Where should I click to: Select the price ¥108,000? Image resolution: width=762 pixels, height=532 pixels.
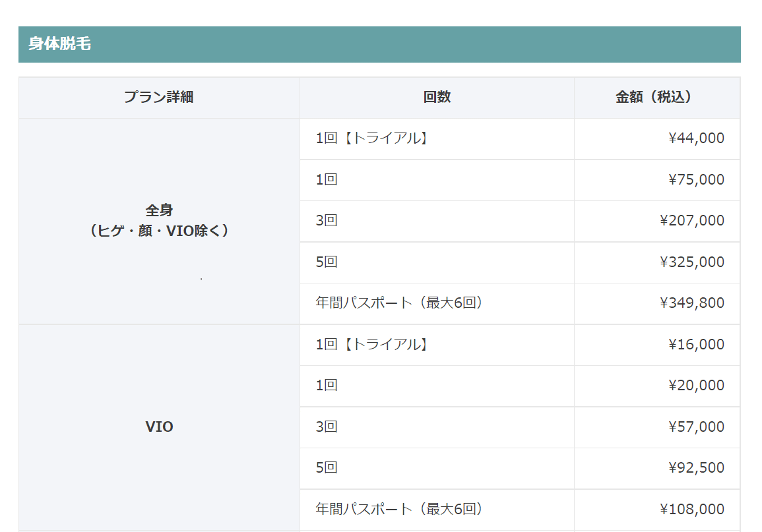(692, 509)
